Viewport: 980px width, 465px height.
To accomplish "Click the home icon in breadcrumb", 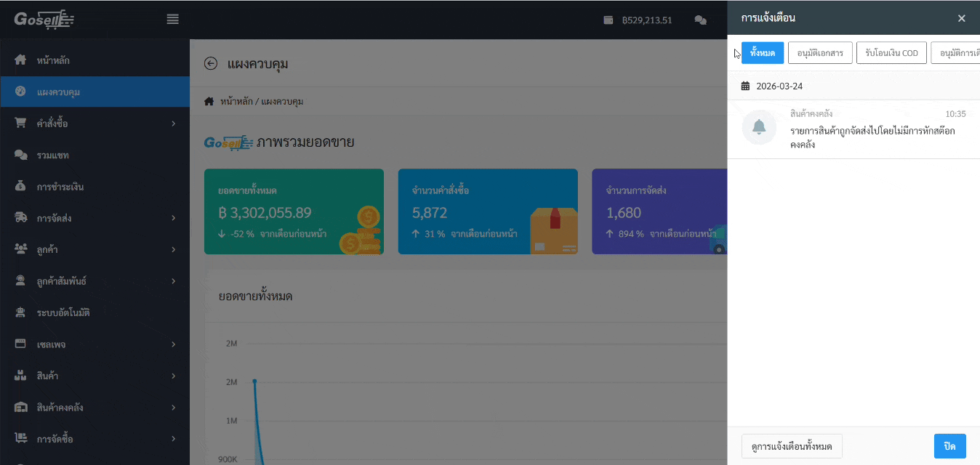I will [209, 101].
